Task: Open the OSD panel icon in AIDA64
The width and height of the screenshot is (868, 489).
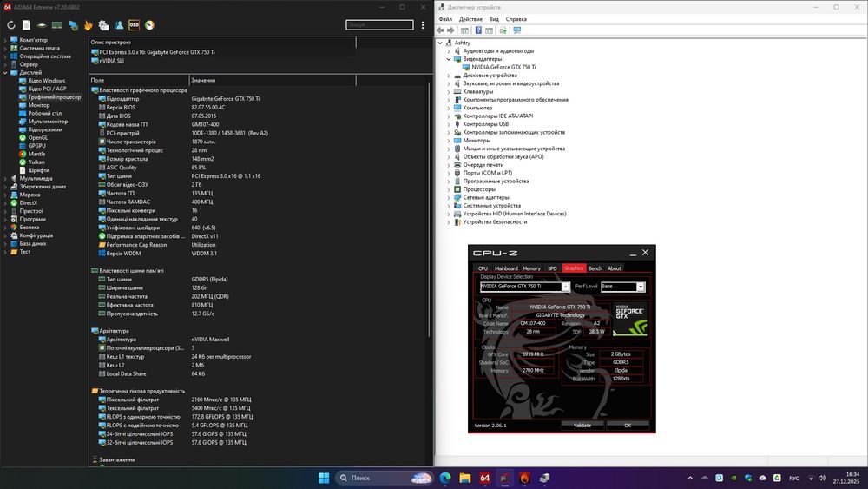Action: pos(134,25)
